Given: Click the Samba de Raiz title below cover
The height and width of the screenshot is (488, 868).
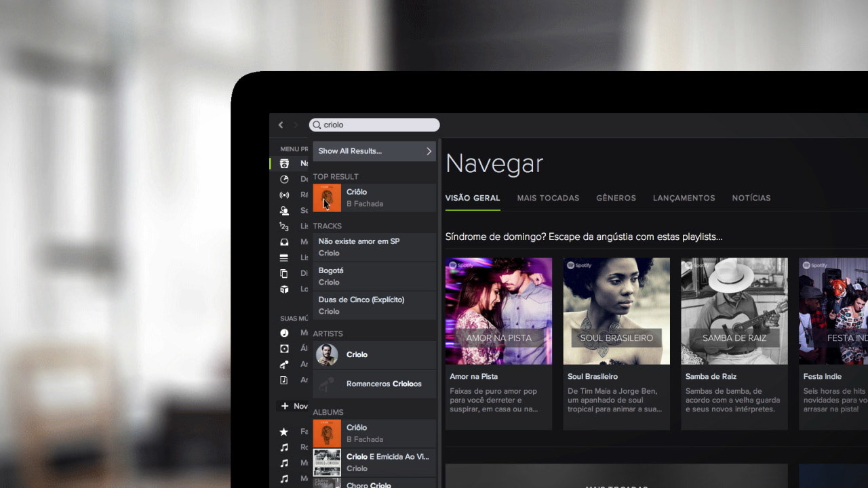Looking at the screenshot, I should tap(711, 376).
